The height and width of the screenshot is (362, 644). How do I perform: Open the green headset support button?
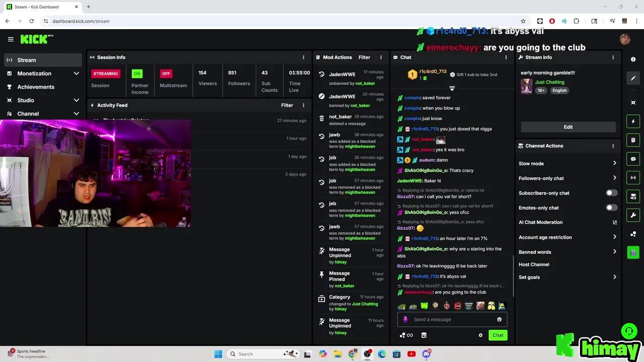[x=629, y=331]
